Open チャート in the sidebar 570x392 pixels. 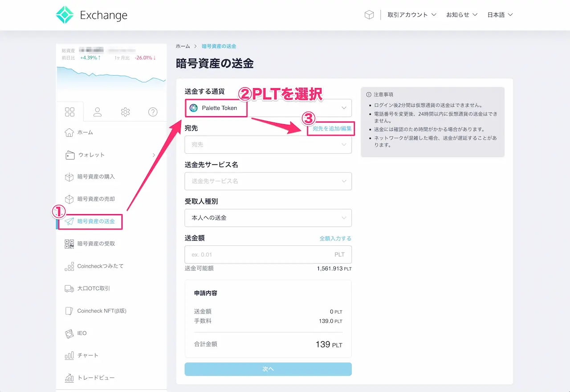tap(88, 355)
